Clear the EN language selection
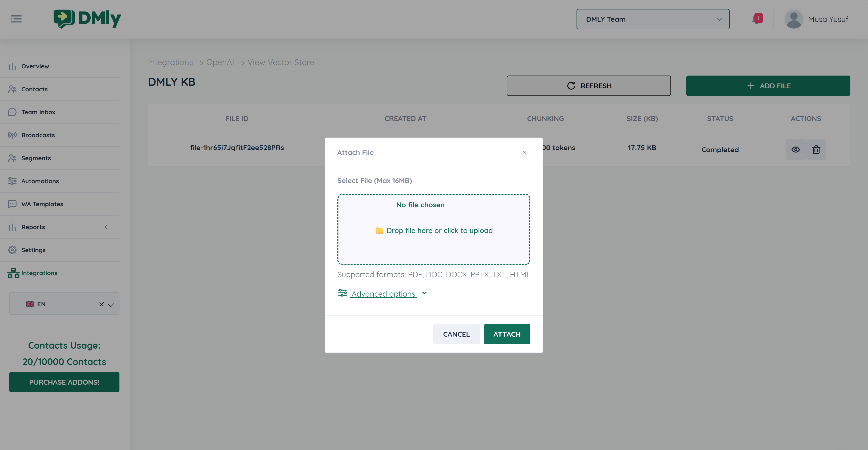The image size is (868, 450). [x=101, y=305]
